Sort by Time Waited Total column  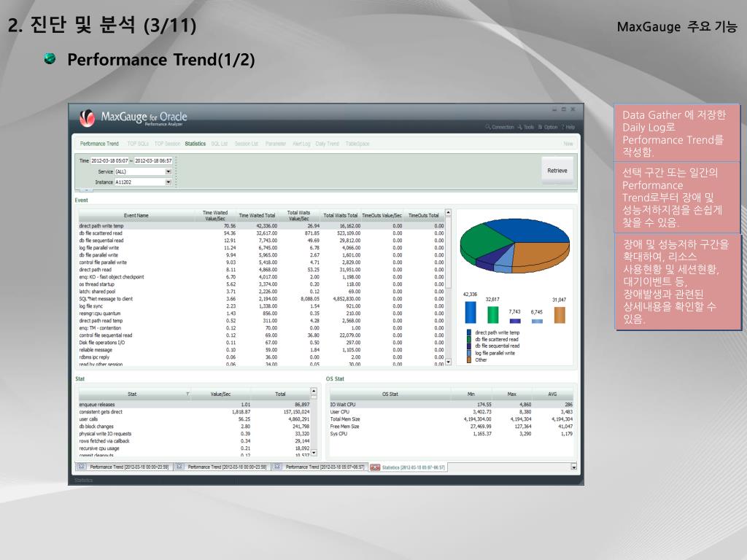(258, 215)
